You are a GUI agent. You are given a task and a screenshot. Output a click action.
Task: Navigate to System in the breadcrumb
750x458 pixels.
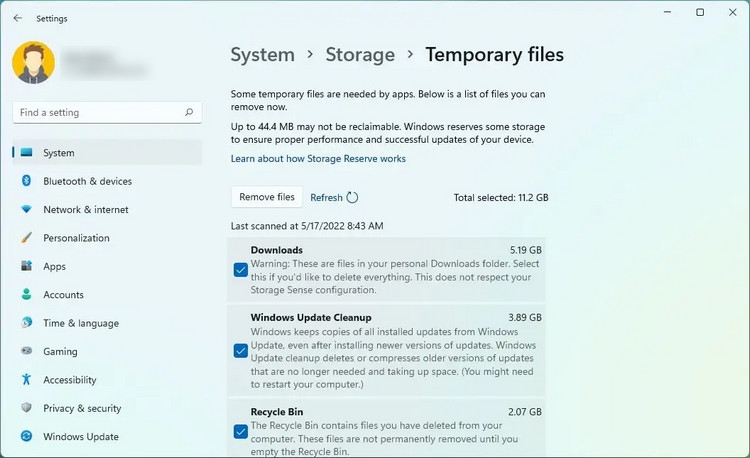point(263,55)
